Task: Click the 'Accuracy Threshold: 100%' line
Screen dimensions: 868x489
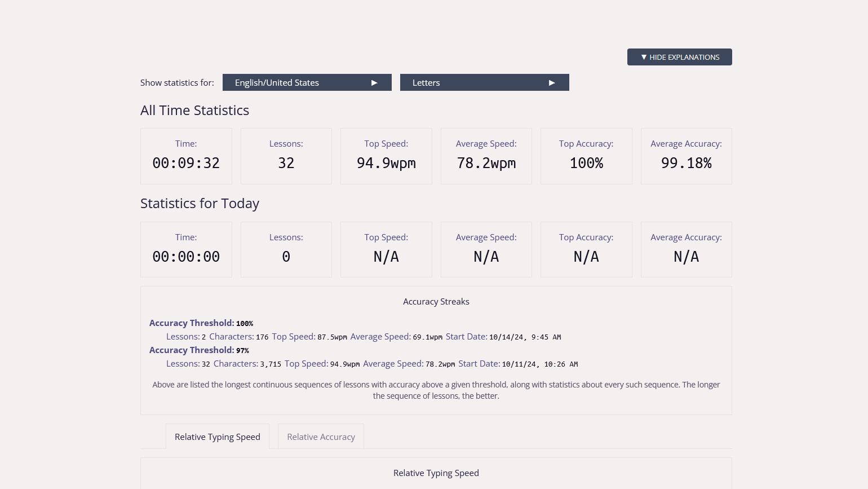Action: point(201,323)
